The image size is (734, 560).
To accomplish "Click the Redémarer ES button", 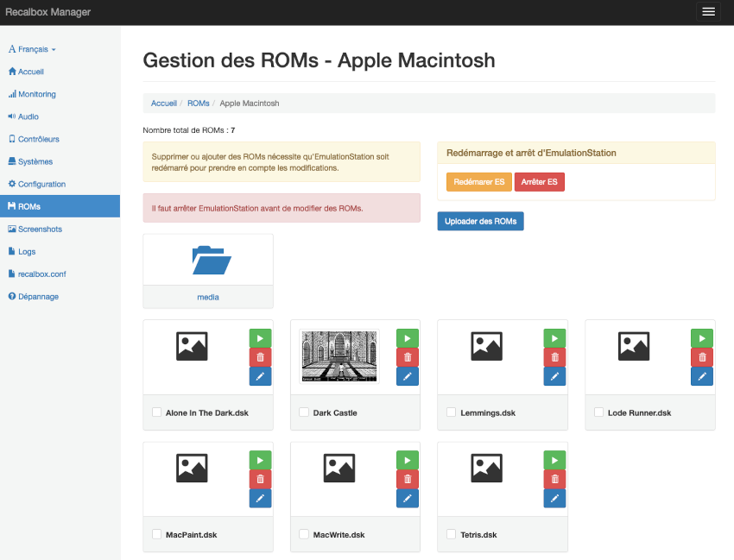I will click(479, 182).
